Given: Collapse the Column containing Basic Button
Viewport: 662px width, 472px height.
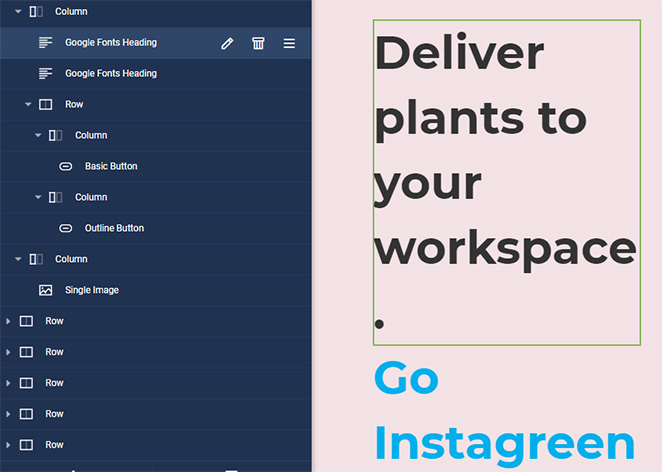Looking at the screenshot, I should click(38, 136).
